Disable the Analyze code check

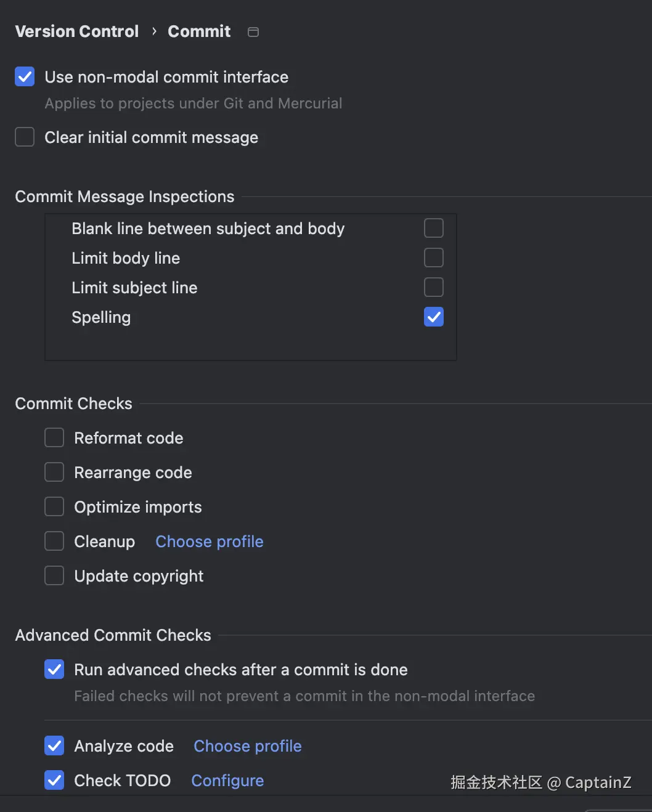(x=54, y=746)
